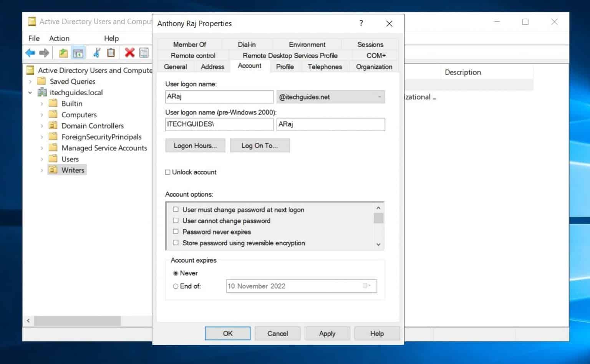Expand the Computers tree node
The width and height of the screenshot is (590, 364).
(x=42, y=114)
